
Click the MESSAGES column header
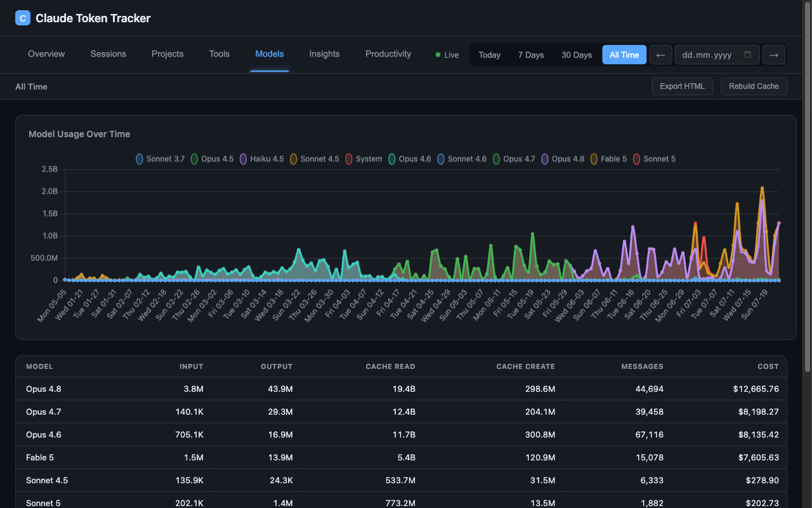pyautogui.click(x=642, y=366)
